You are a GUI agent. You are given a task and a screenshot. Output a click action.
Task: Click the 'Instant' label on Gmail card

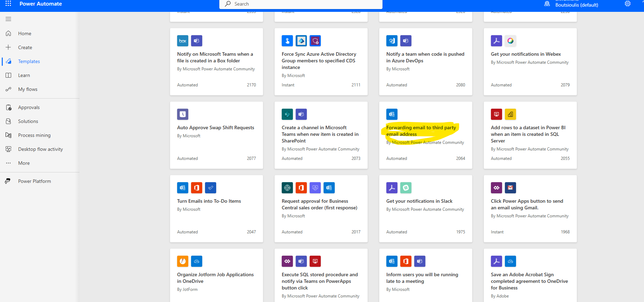click(497, 232)
